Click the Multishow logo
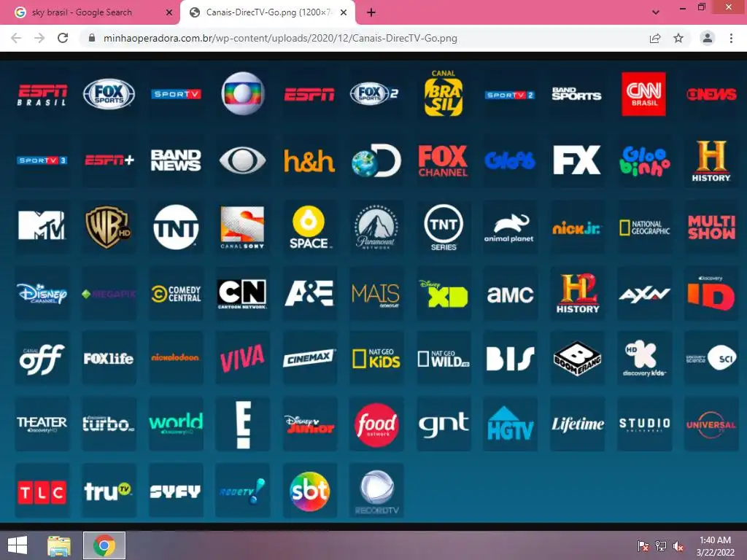The width and height of the screenshot is (747, 560). [x=711, y=227]
